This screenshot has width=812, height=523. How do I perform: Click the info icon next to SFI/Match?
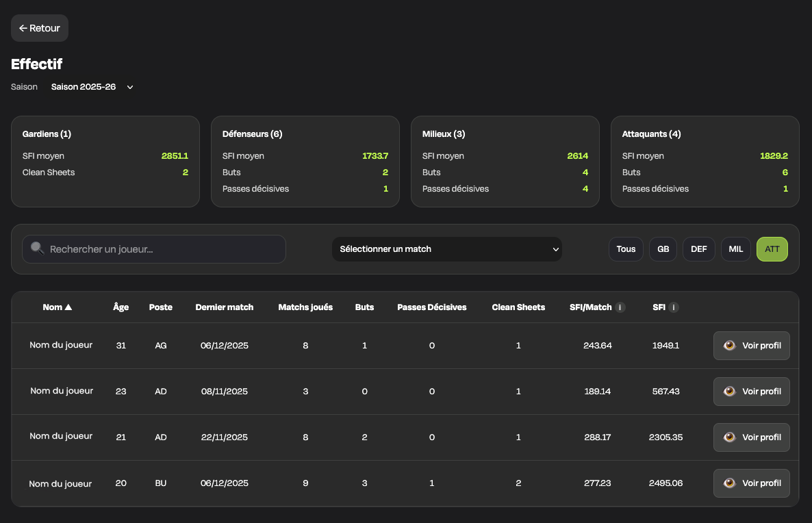tap(620, 307)
